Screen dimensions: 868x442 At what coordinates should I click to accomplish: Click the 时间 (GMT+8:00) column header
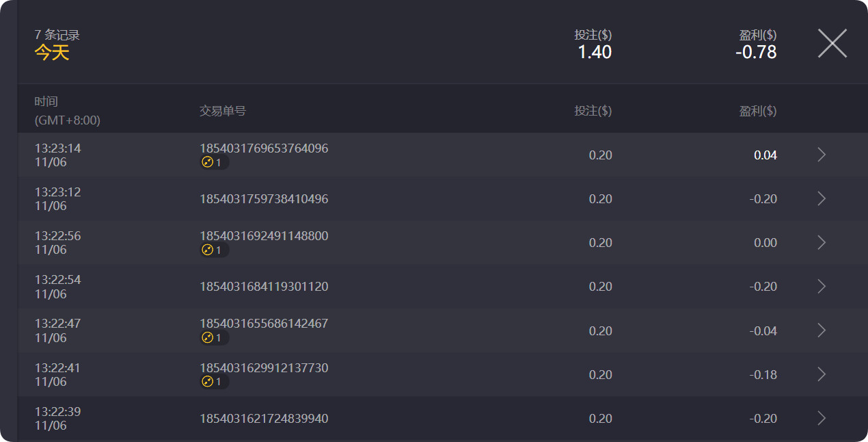pyautogui.click(x=67, y=111)
